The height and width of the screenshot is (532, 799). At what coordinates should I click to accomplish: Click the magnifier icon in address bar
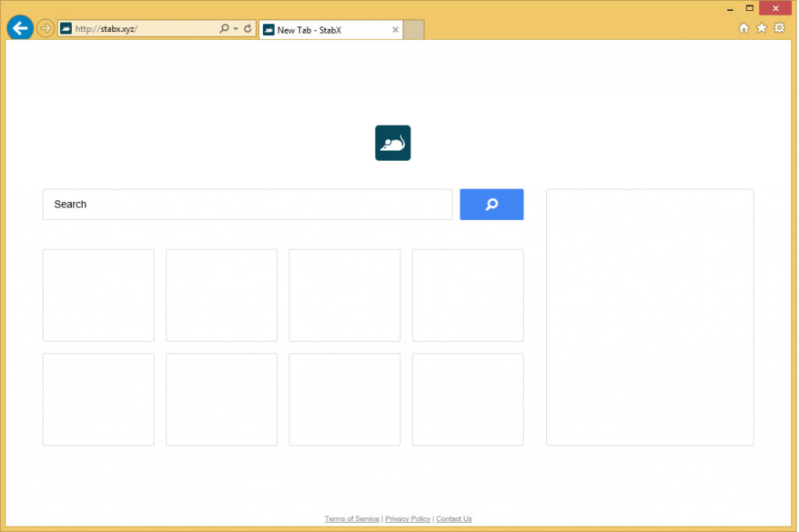[x=224, y=29]
